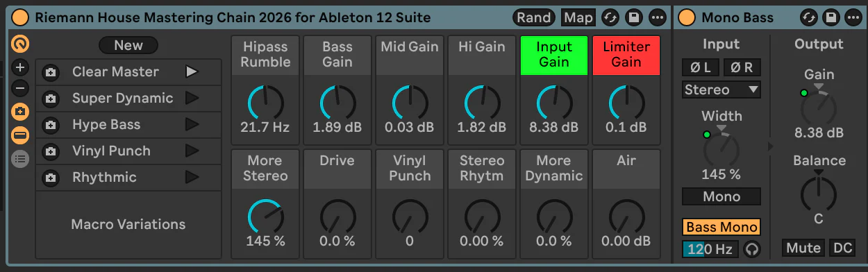Click the green Input Gain macro label
The height and width of the screenshot is (272, 868).
[554, 55]
